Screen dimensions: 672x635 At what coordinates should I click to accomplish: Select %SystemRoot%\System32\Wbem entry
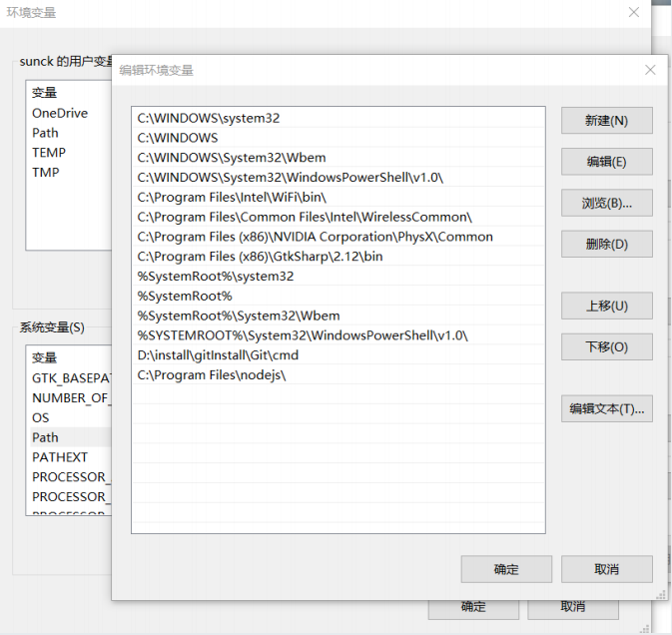338,316
